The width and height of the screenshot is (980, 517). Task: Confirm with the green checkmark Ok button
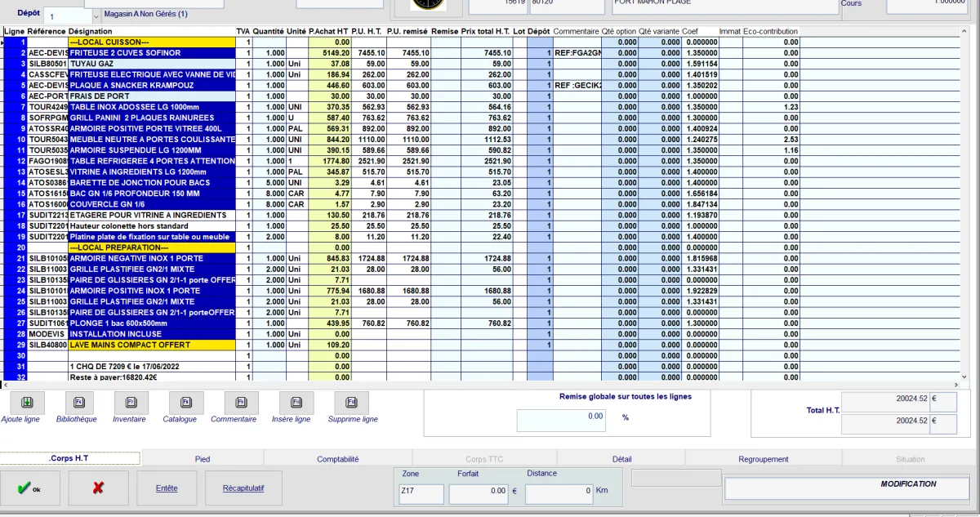point(30,488)
